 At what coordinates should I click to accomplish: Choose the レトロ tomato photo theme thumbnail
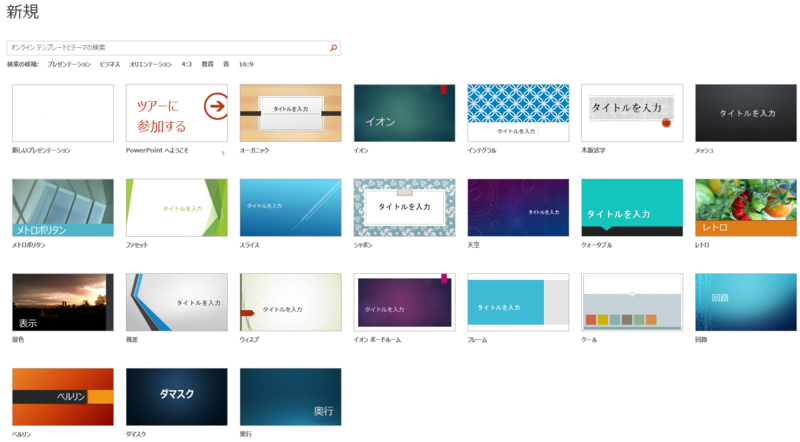pos(745,208)
